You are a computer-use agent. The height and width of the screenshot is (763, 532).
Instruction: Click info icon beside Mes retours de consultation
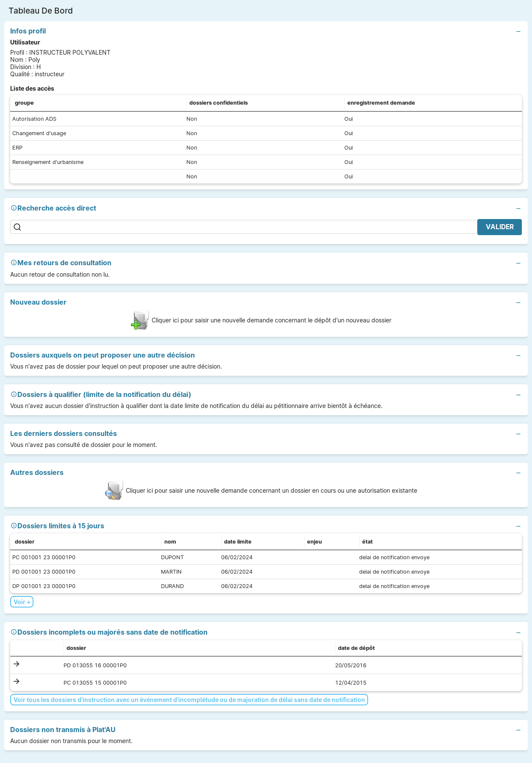pyautogui.click(x=14, y=263)
